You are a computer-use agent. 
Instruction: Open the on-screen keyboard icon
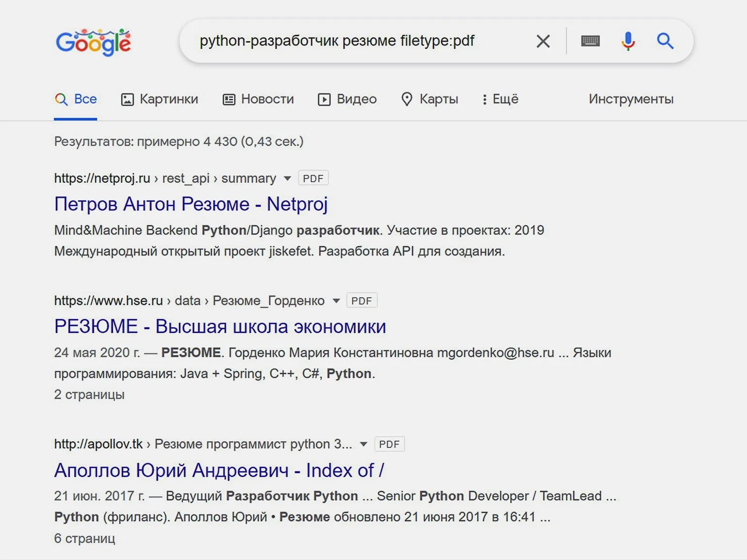[x=590, y=41]
